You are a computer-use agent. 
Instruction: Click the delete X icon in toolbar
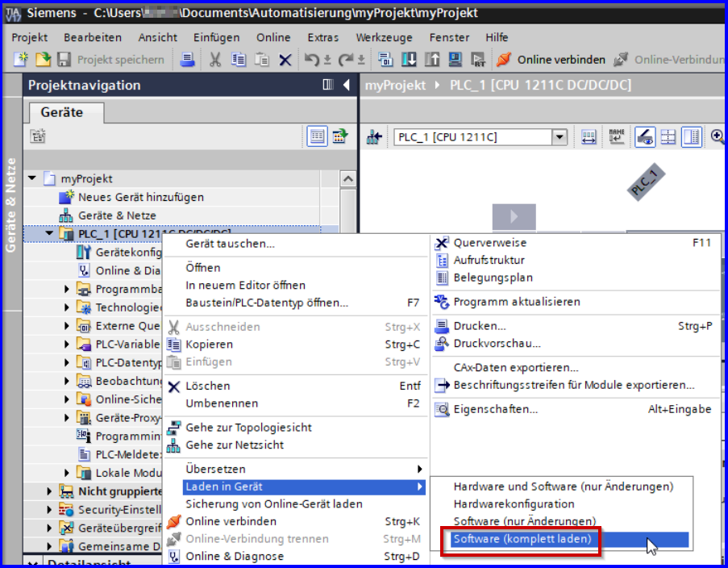[x=285, y=60]
